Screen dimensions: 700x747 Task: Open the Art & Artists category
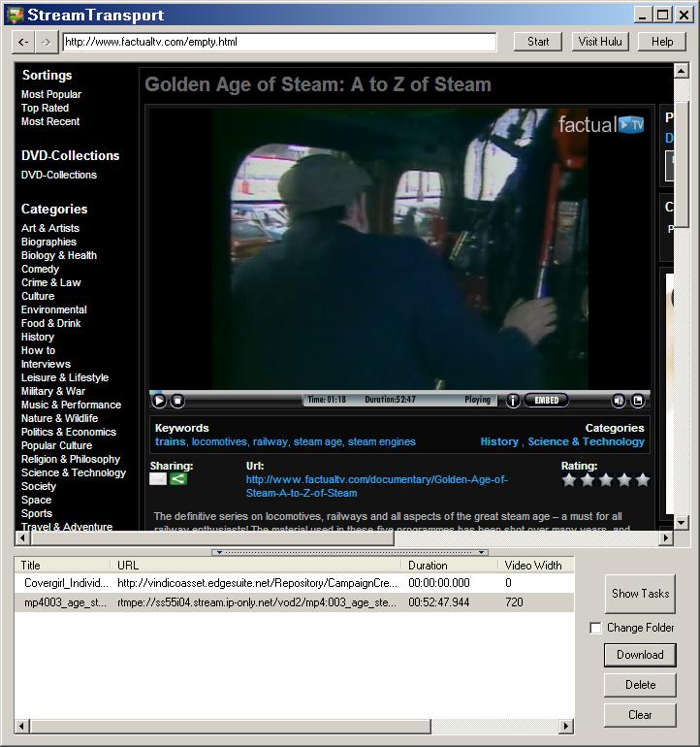pyautogui.click(x=50, y=228)
